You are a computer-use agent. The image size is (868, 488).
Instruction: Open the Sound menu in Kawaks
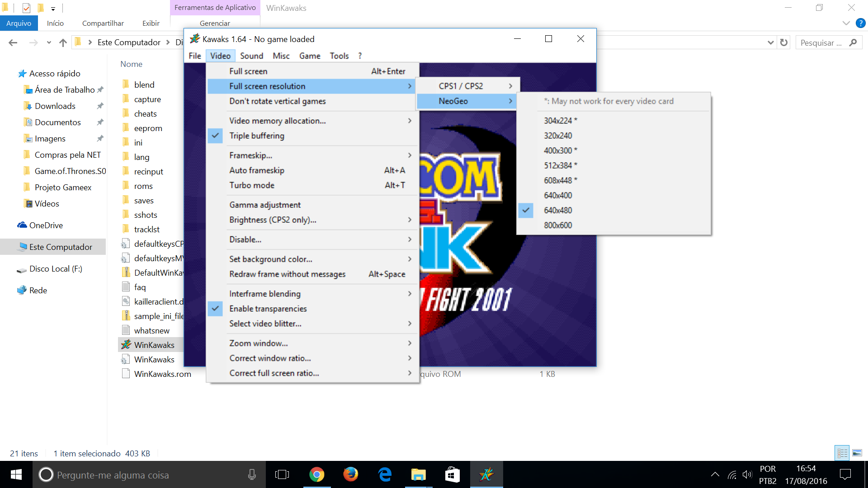pyautogui.click(x=251, y=56)
